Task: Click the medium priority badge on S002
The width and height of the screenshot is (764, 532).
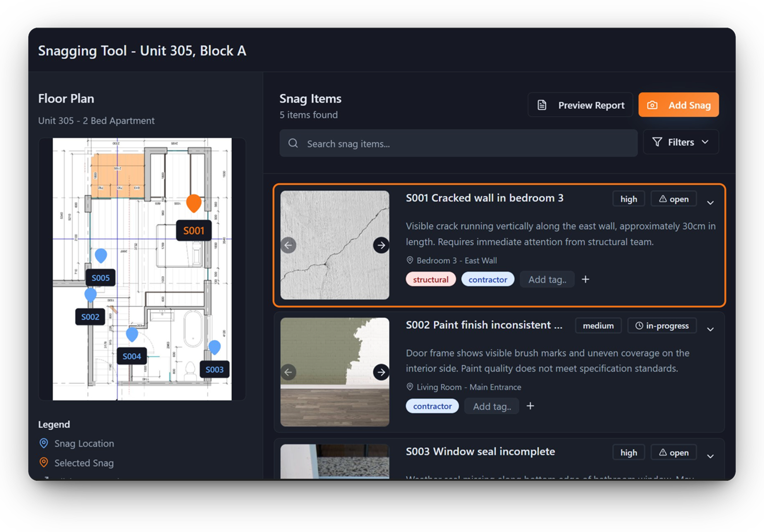Action: pos(598,326)
